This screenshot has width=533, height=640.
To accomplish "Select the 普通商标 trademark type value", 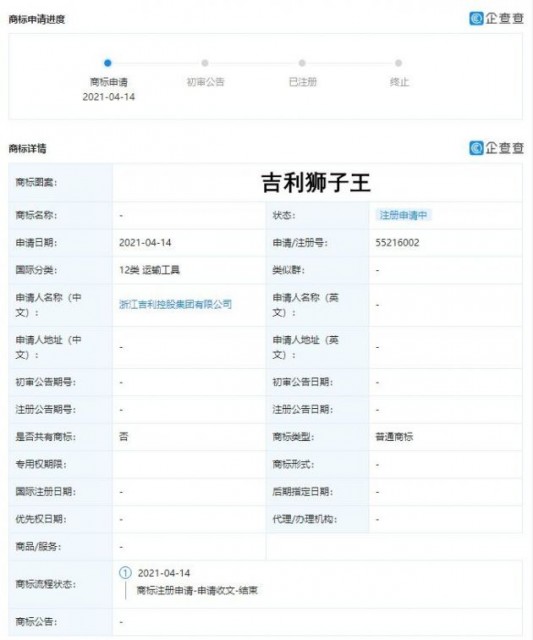I will (x=394, y=437).
